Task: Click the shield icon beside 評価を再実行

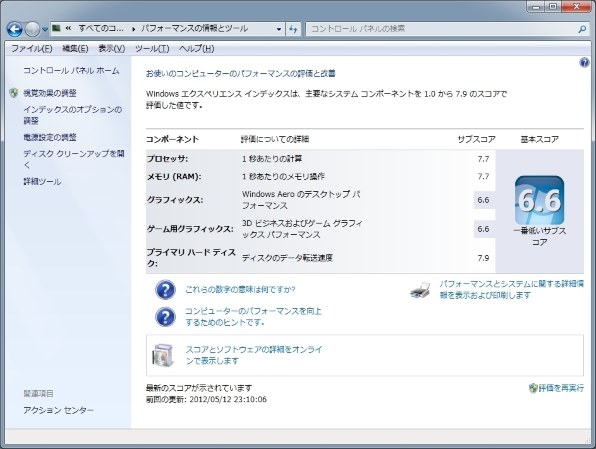Action: point(533,388)
